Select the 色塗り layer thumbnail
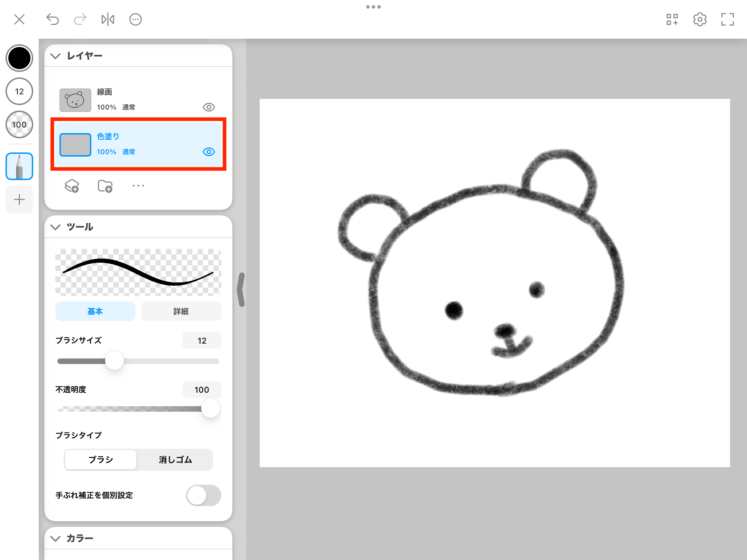 [75, 145]
